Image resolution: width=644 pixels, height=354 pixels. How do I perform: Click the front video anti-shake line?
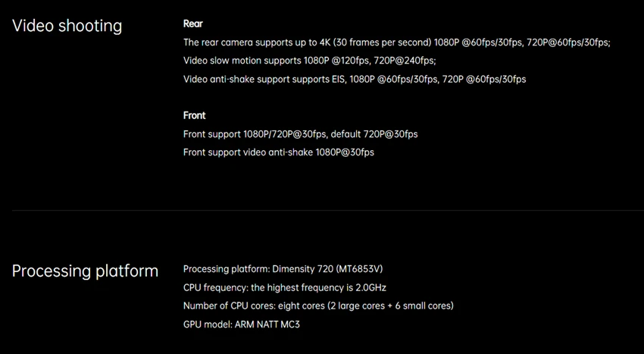tap(278, 152)
